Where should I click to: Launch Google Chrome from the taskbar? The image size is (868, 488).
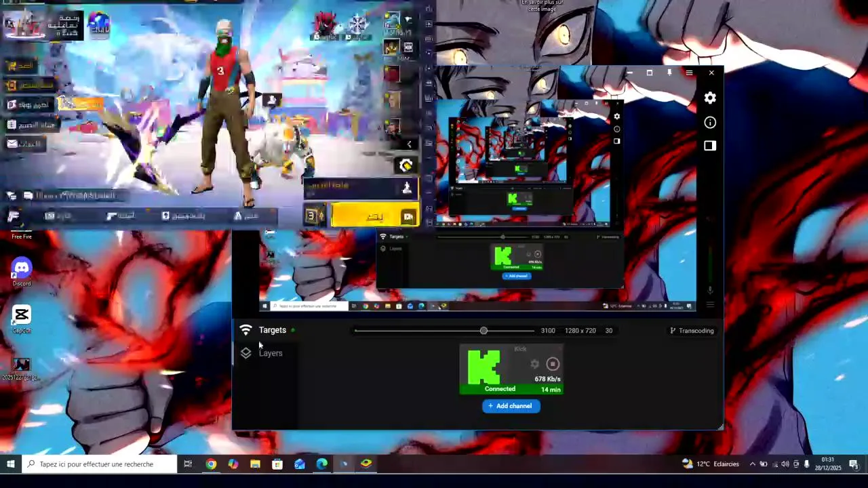pyautogui.click(x=211, y=464)
